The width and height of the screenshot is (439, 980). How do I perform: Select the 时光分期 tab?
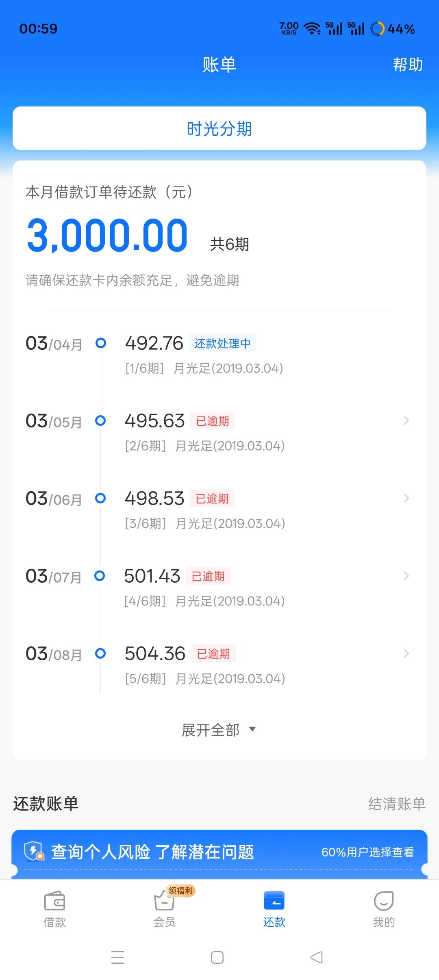coord(219,128)
